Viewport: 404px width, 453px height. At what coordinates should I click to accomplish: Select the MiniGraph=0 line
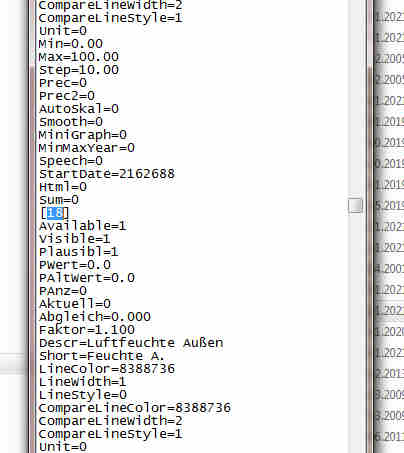pos(83,135)
